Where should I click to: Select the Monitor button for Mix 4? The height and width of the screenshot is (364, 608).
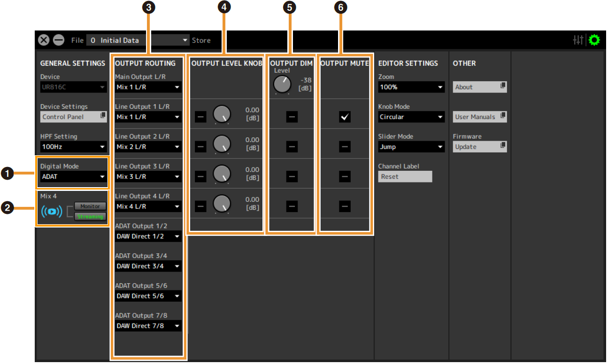click(90, 206)
